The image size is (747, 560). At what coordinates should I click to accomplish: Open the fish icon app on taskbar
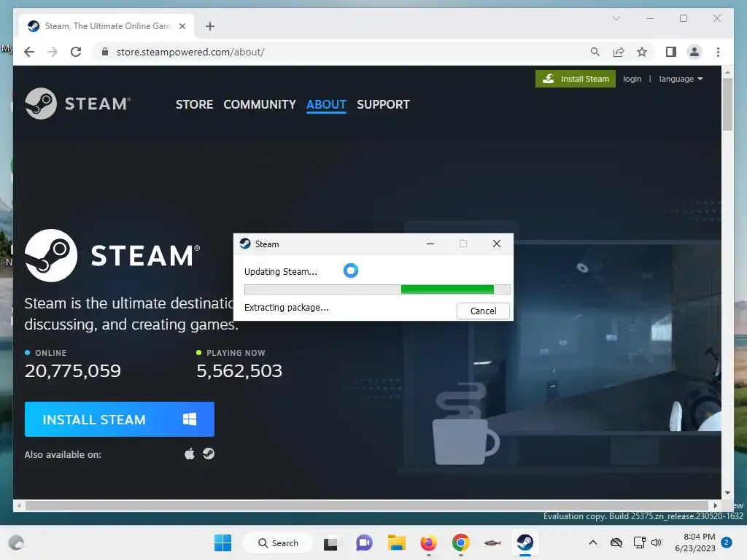click(x=492, y=542)
